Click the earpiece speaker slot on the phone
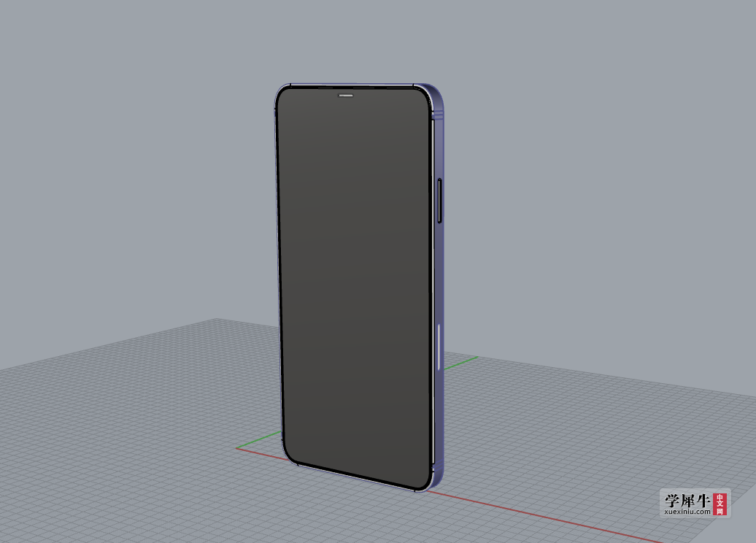The image size is (756, 543). [346, 96]
